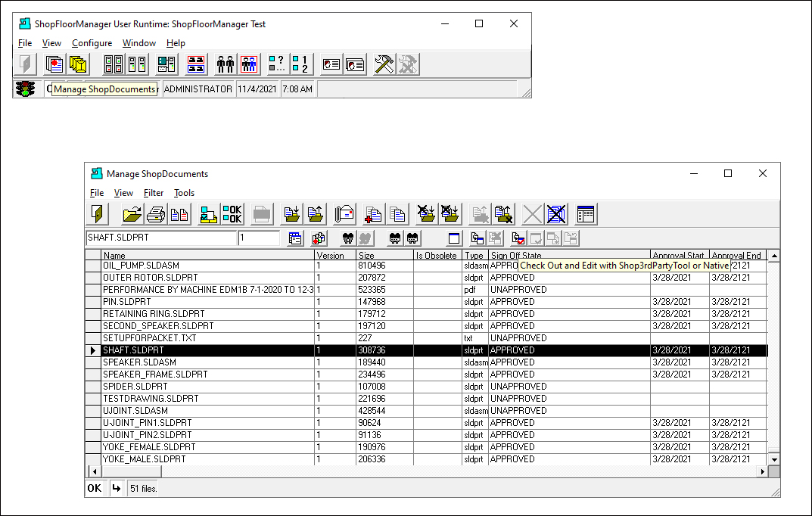This screenshot has width=812, height=516.
Task: Open the Tools menu
Action: pyautogui.click(x=185, y=192)
